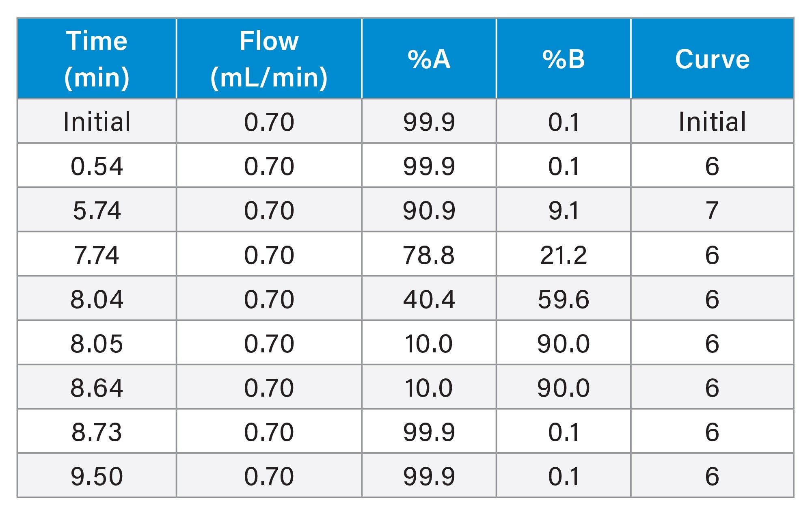Click the 5.74 time cell
812x516 pixels.
tap(97, 210)
